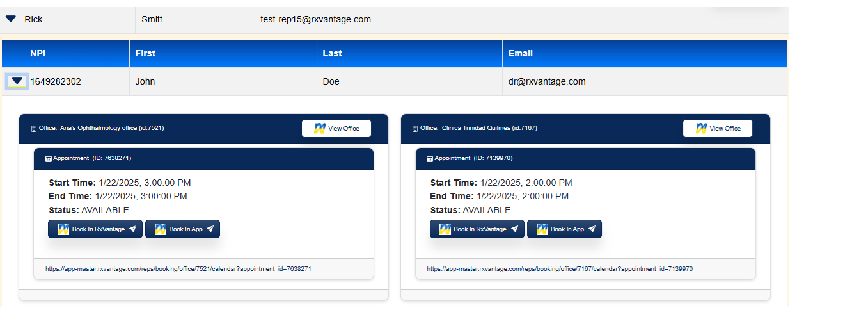Click send arrow on Book In RxVantage 7139970
This screenshot has height=310, width=868.
point(514,229)
